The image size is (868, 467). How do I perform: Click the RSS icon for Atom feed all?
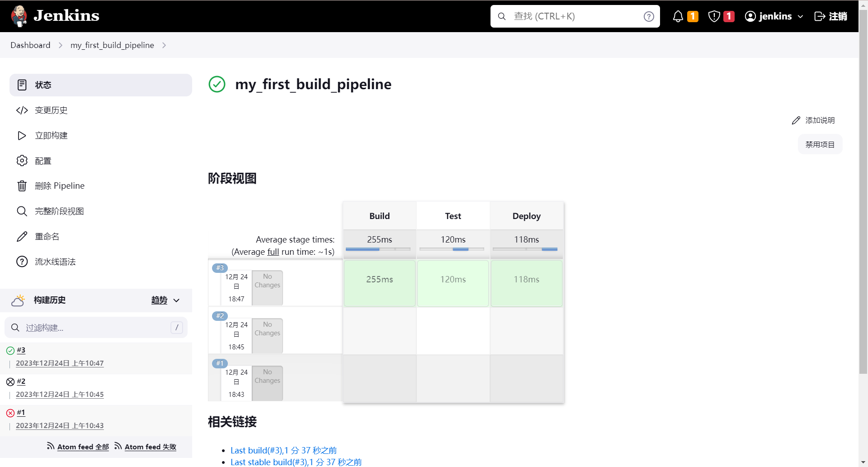(51, 446)
